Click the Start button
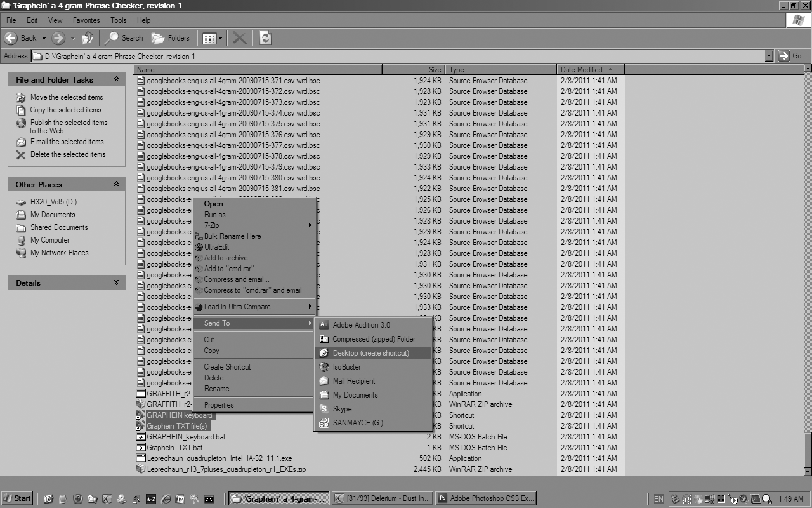The width and height of the screenshot is (812, 508). tap(17, 498)
